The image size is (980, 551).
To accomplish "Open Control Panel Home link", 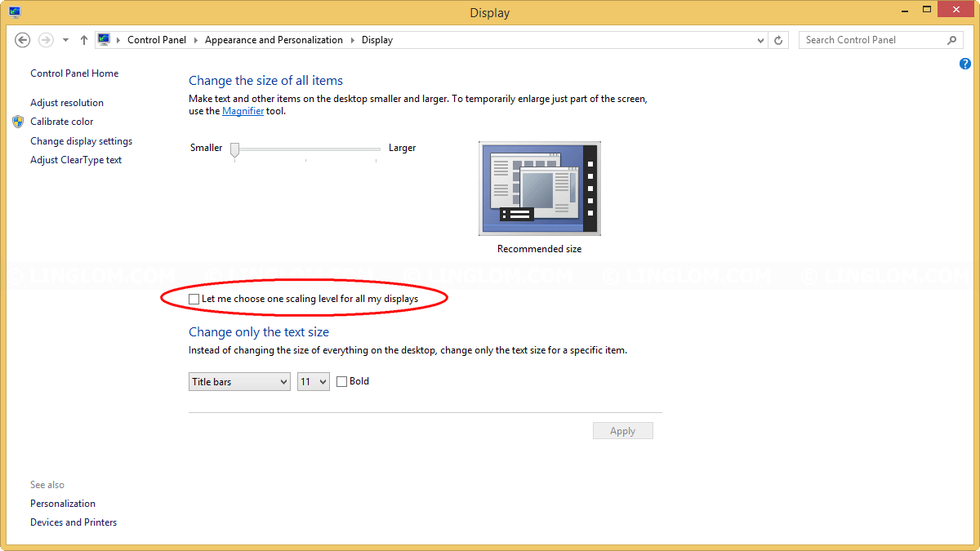I will pyautogui.click(x=74, y=73).
